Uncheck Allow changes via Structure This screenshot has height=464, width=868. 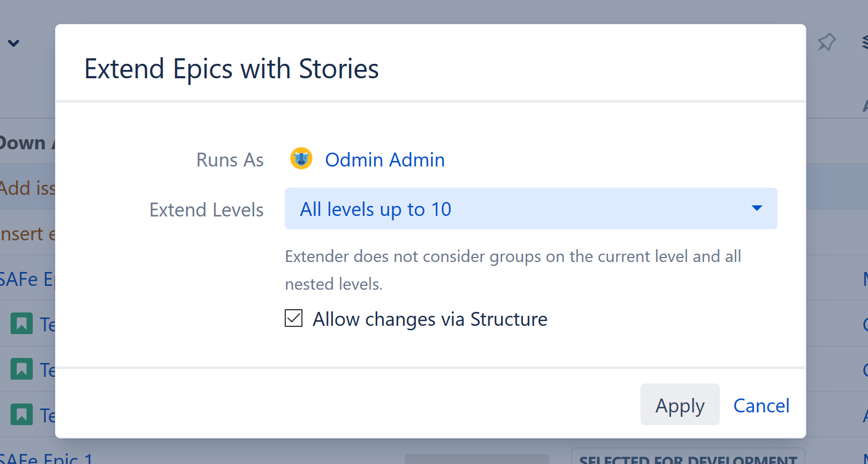click(294, 318)
